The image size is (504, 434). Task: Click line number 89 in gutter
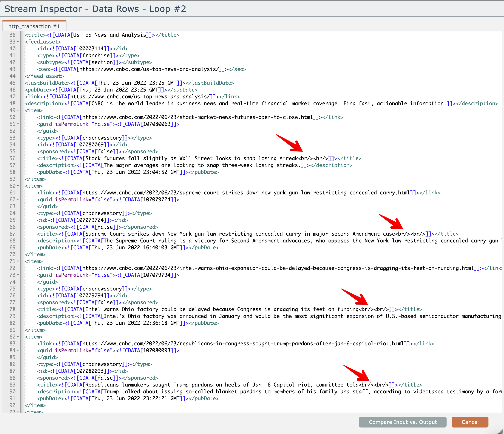pyautogui.click(x=12, y=385)
